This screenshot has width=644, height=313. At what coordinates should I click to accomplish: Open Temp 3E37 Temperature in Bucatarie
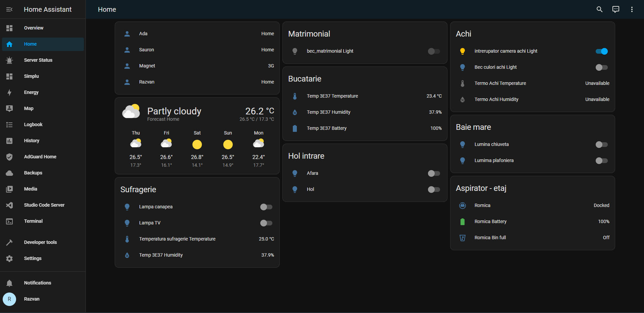[x=365, y=96]
